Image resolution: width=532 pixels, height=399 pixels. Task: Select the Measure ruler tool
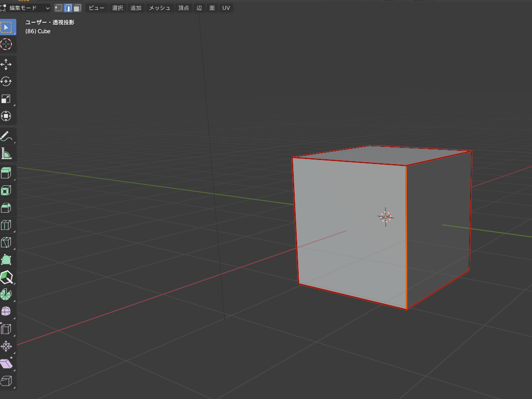pos(6,154)
